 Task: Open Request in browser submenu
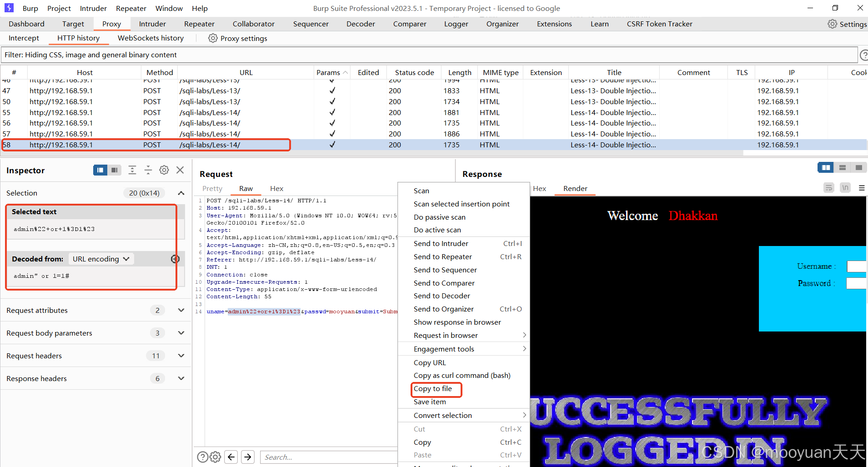(464, 335)
